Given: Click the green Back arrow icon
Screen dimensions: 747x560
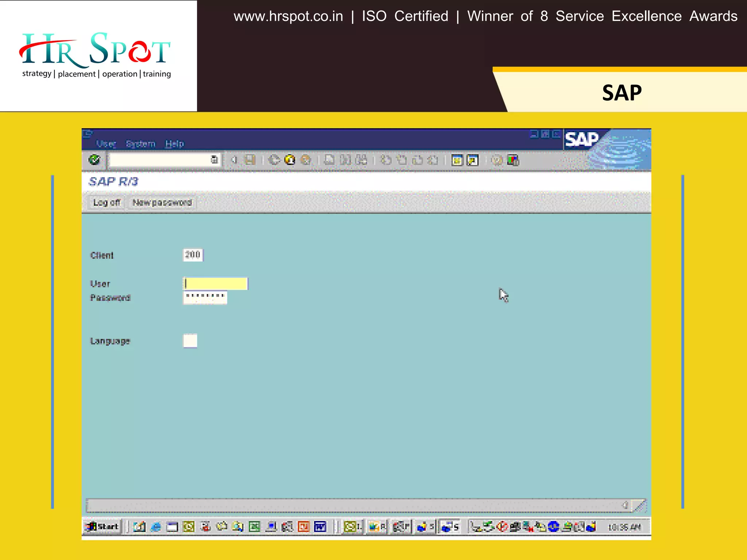Looking at the screenshot, I should click(x=274, y=160).
